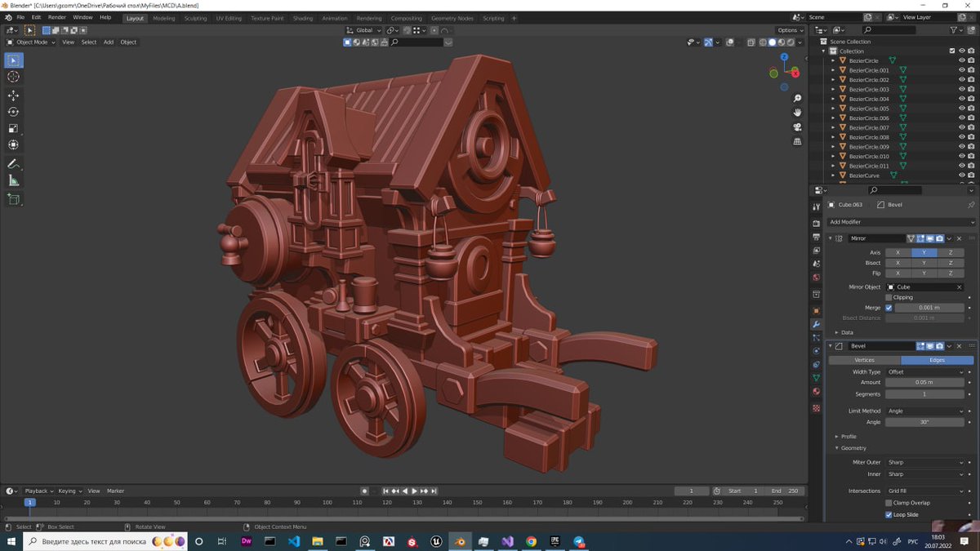Select the Add Cube tool
The height and width of the screenshot is (551, 980).
14,199
